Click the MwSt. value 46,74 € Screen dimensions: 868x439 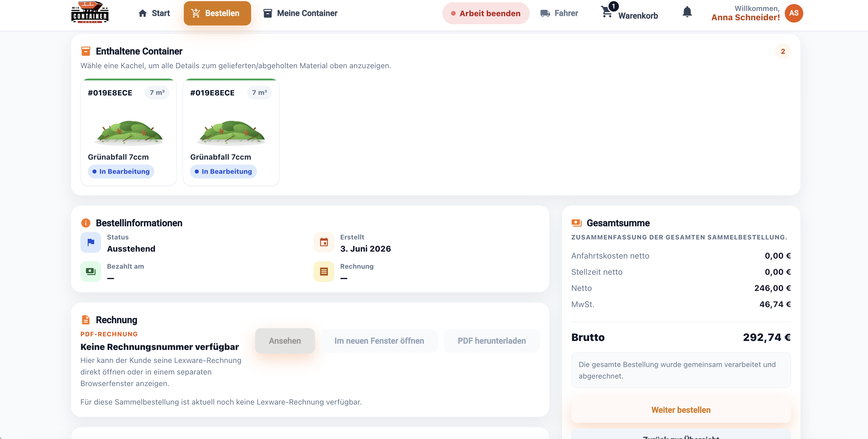[775, 304]
